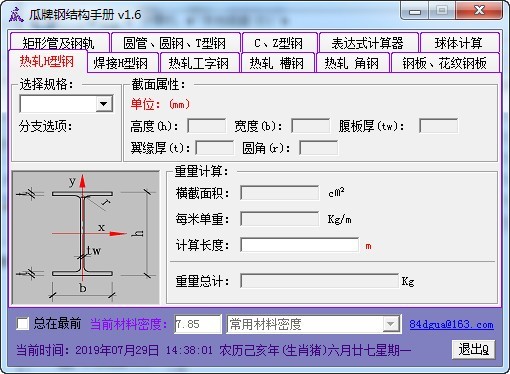The width and height of the screenshot is (510, 374).
Task: Close the 瓜牌钢结构手册 window
Action: click(479, 11)
